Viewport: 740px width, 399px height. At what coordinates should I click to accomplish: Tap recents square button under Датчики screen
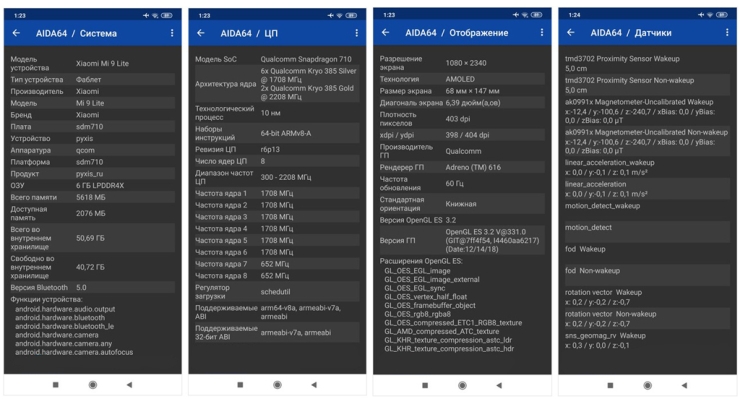coord(610,385)
